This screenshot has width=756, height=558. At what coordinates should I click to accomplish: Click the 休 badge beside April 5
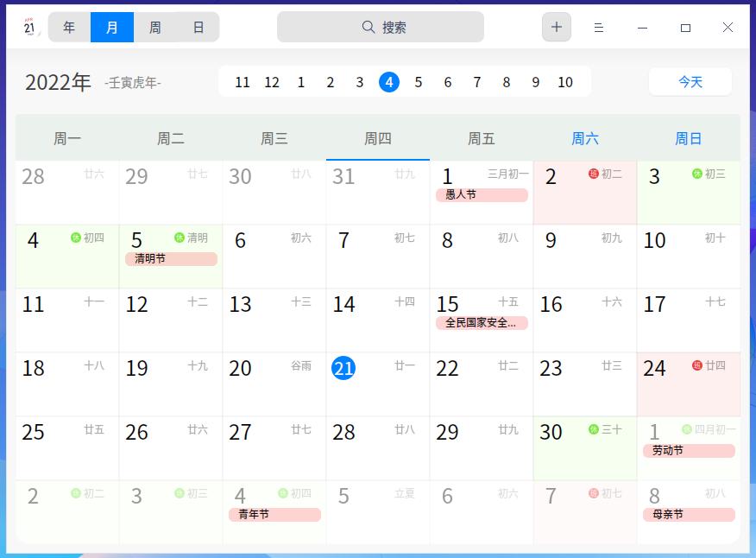178,238
